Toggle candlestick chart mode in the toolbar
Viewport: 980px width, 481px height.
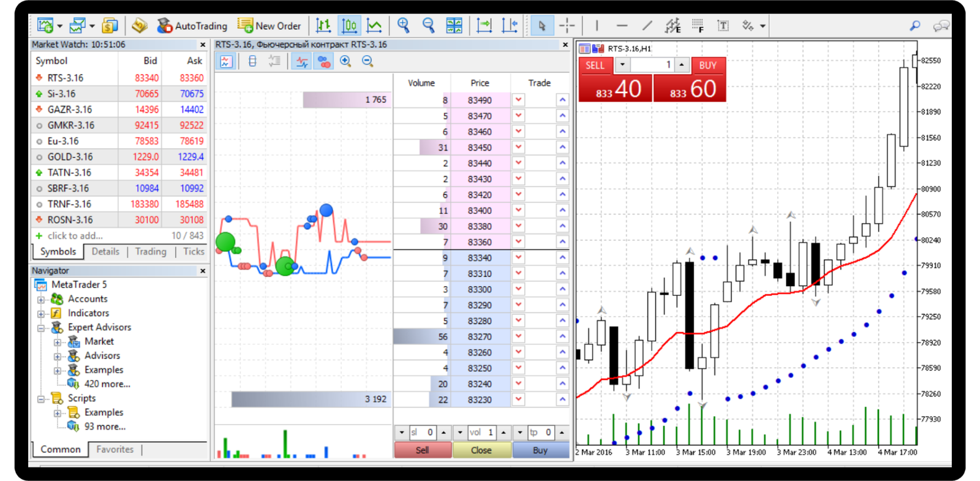click(349, 26)
